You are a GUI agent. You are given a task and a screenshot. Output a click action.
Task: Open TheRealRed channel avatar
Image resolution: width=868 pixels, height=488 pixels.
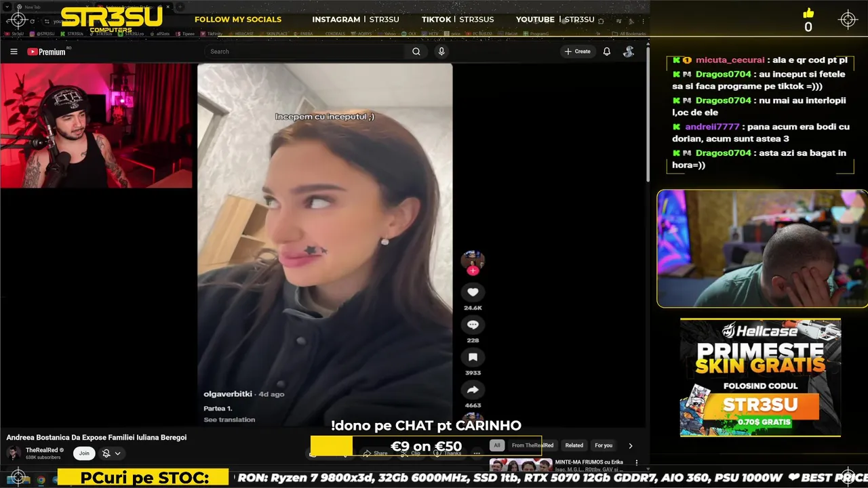pyautogui.click(x=14, y=453)
